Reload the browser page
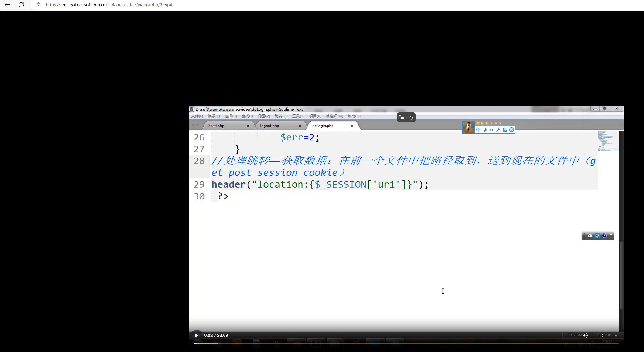This screenshot has width=644, height=352. tap(21, 5)
